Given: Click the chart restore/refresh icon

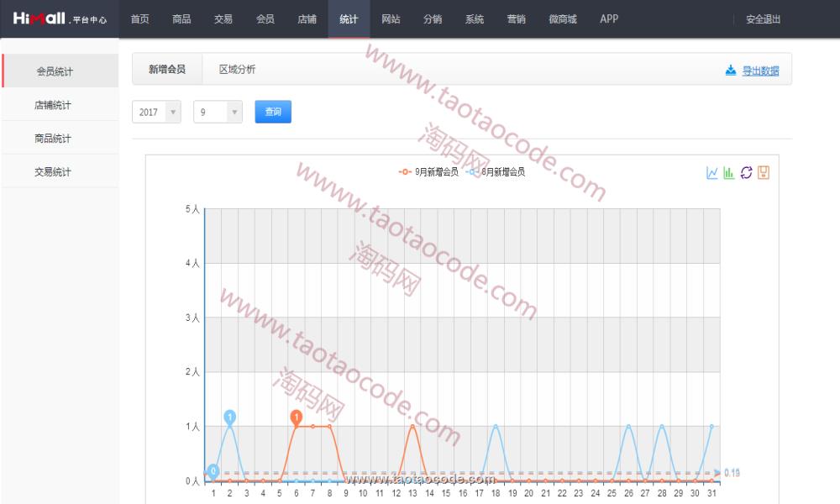Looking at the screenshot, I should pos(746,173).
